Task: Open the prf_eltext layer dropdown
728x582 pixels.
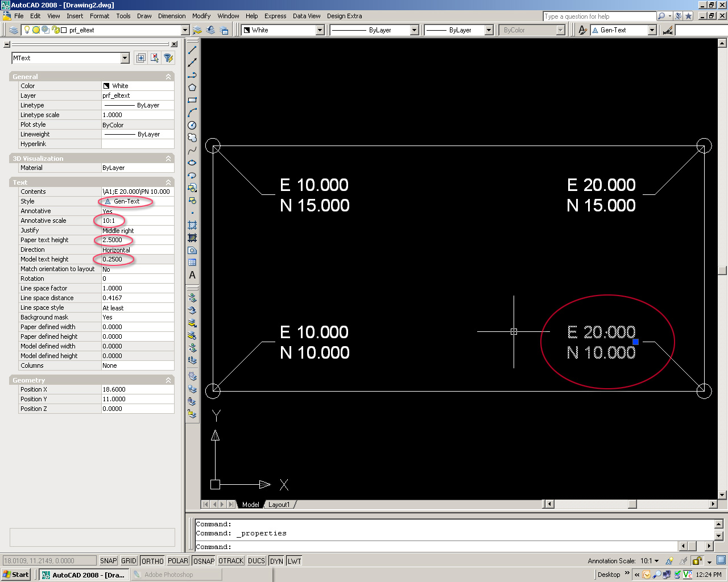Action: [x=185, y=30]
